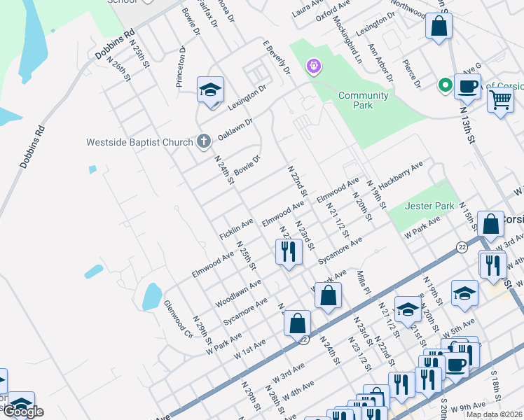Click the shopping bag icon near Northwood

pyautogui.click(x=439, y=26)
